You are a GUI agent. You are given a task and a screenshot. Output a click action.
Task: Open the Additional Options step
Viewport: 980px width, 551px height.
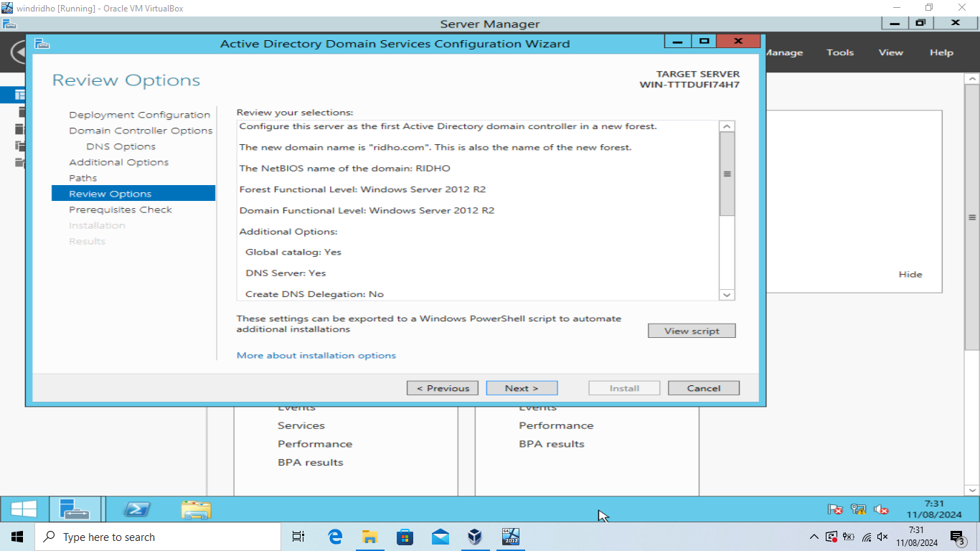(x=119, y=162)
